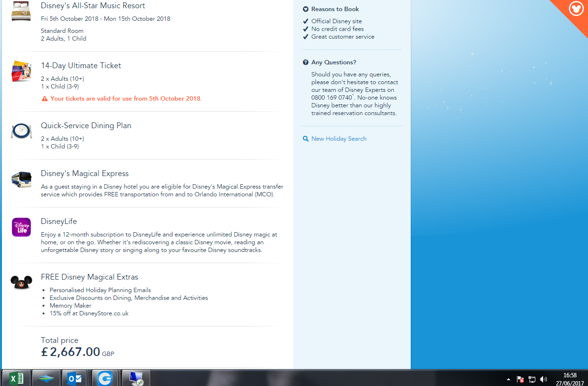This screenshot has height=386, width=588.
Task: Click the Standard Room text
Action: 62,31
